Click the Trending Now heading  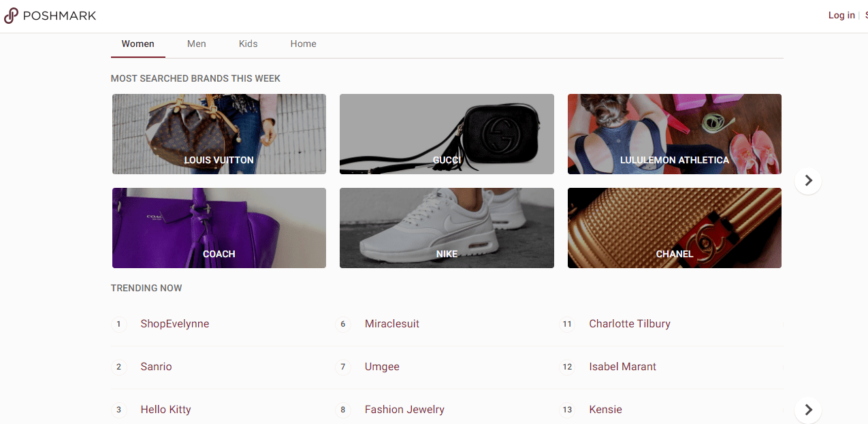(x=146, y=288)
